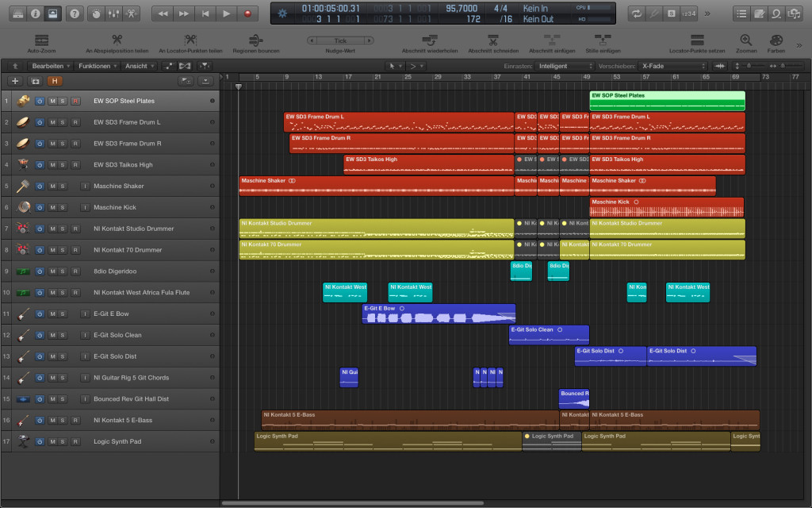Open the Smart Controls knob button
812x508 pixels.
click(96, 13)
